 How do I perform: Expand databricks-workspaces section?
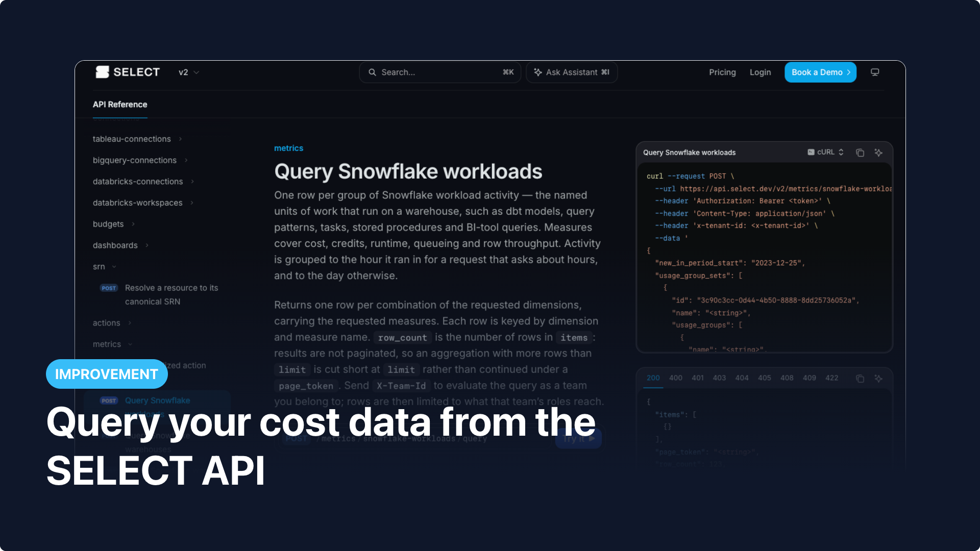(x=143, y=203)
